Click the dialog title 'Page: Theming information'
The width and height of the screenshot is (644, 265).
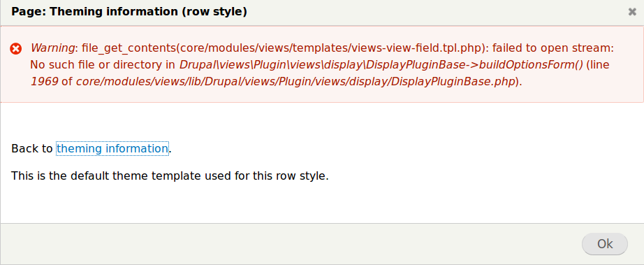pos(95,12)
